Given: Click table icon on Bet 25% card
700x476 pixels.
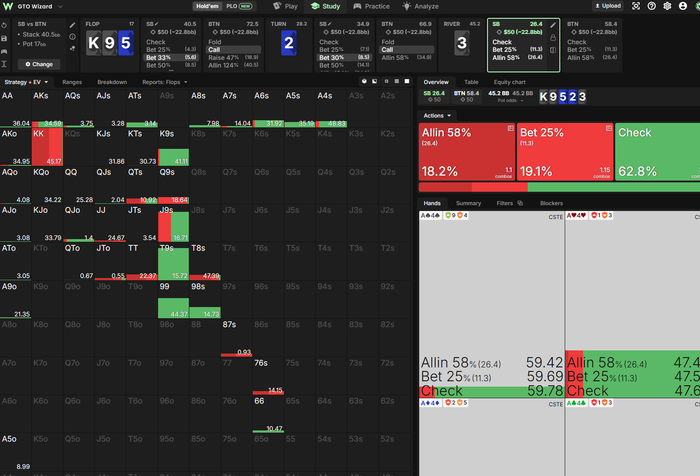Looking at the screenshot, I should (608, 129).
